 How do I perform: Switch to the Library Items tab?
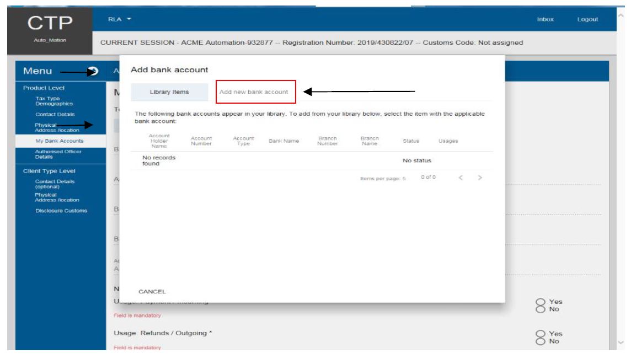tap(169, 92)
